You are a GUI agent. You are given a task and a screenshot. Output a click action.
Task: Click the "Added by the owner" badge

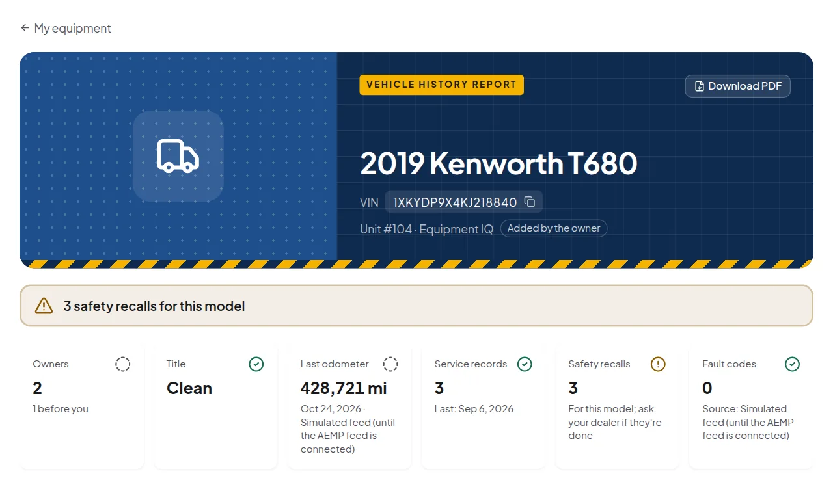(x=554, y=228)
